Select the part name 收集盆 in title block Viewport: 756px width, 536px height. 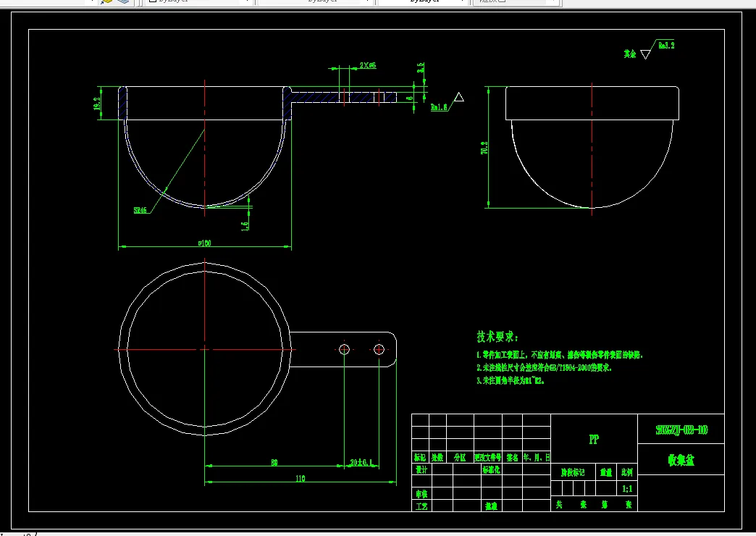click(x=681, y=460)
